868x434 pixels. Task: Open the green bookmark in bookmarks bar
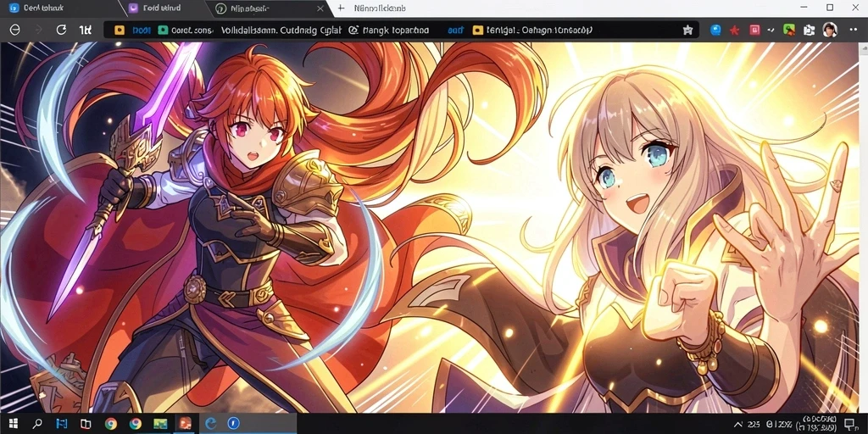[163, 31]
